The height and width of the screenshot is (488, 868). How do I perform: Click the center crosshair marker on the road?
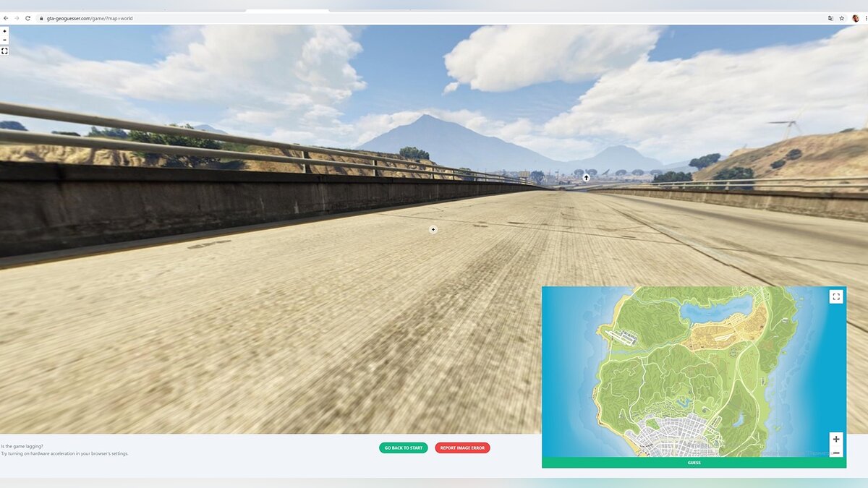coord(433,229)
